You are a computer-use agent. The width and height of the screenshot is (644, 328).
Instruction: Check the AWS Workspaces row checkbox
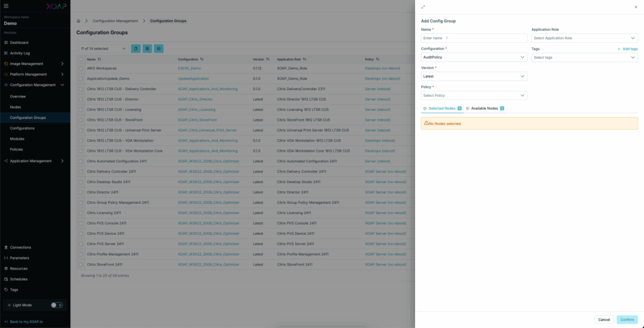tap(80, 68)
